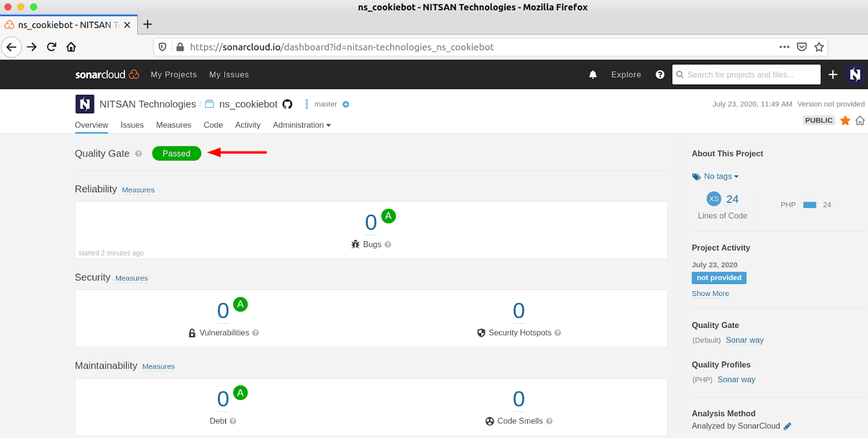Switch to the Issues tab

(x=132, y=125)
